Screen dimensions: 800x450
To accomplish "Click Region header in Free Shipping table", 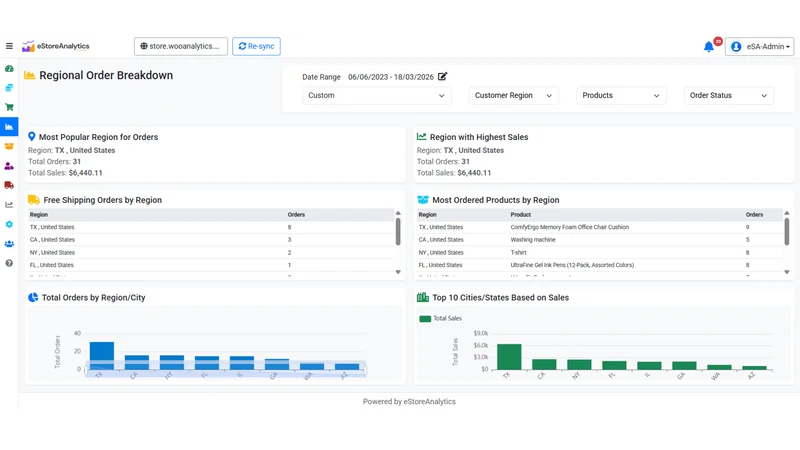I will pos(39,215).
